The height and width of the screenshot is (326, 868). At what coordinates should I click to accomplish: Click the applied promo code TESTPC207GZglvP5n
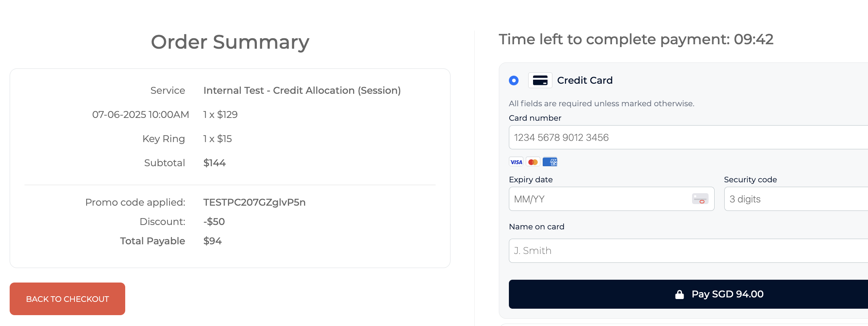click(x=254, y=202)
